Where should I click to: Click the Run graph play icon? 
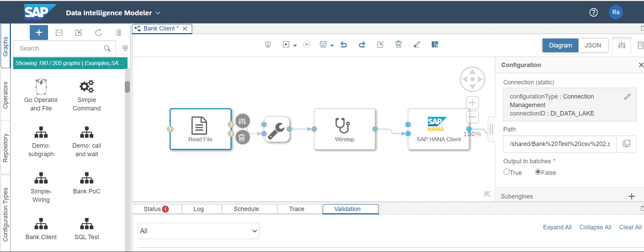(x=286, y=45)
